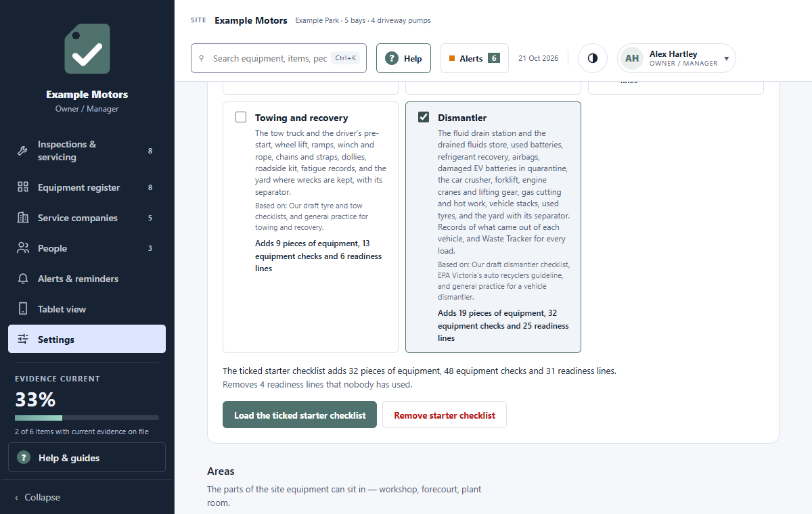This screenshot has width=812, height=514.
Task: Click the Collapse sidebar chevron
Action: [x=17, y=498]
